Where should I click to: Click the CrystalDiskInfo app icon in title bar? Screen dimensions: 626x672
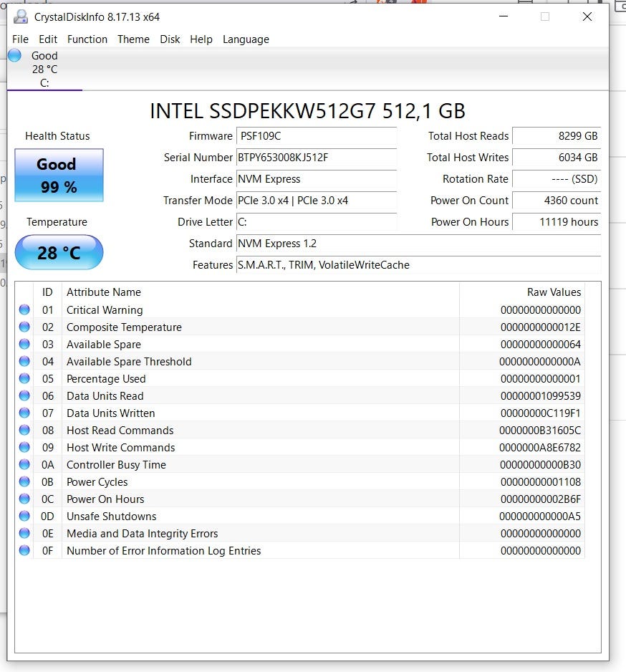[20, 16]
